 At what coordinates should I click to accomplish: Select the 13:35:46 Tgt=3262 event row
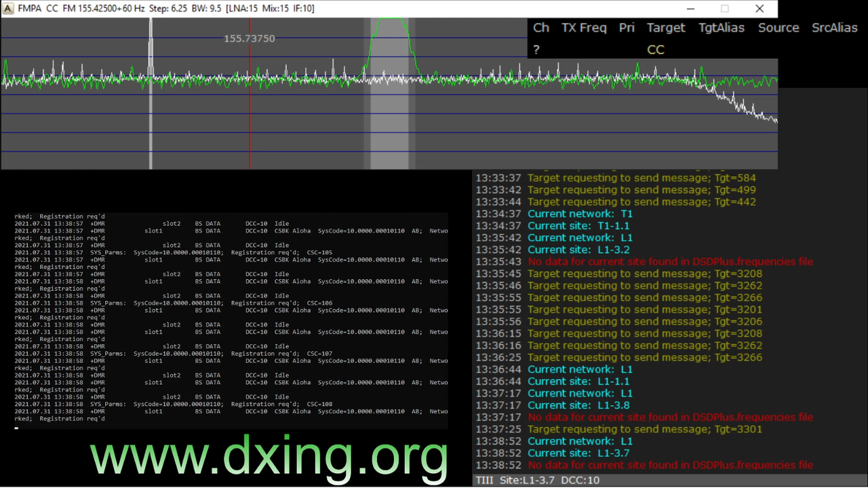(619, 286)
